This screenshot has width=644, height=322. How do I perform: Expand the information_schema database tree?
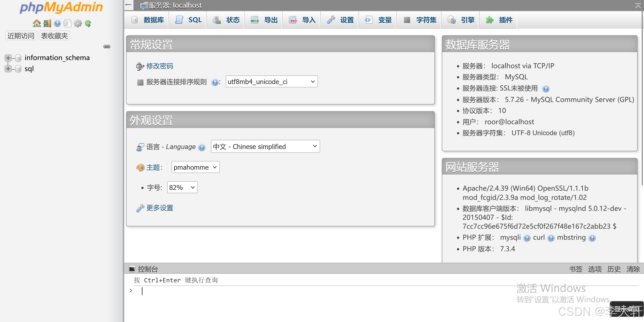[x=8, y=58]
